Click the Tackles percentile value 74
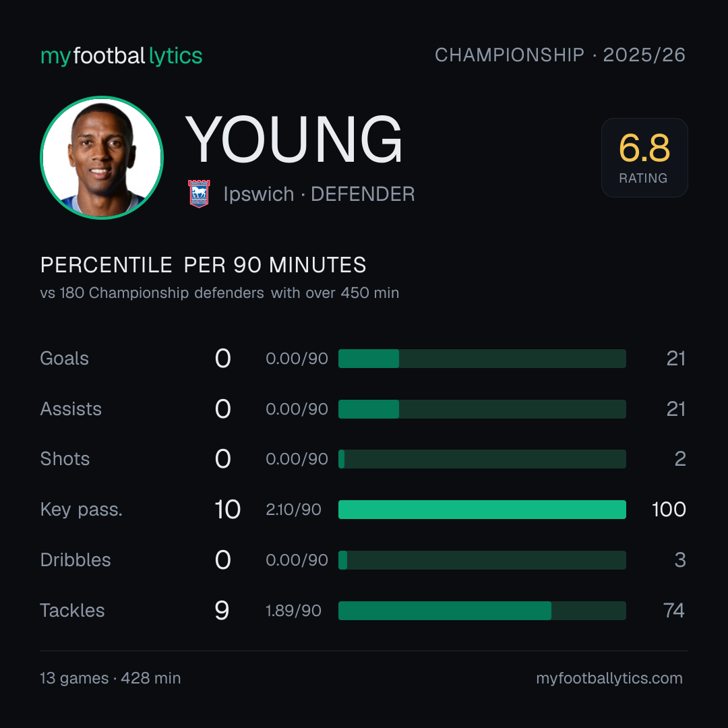This screenshot has width=728, height=728. point(673,611)
